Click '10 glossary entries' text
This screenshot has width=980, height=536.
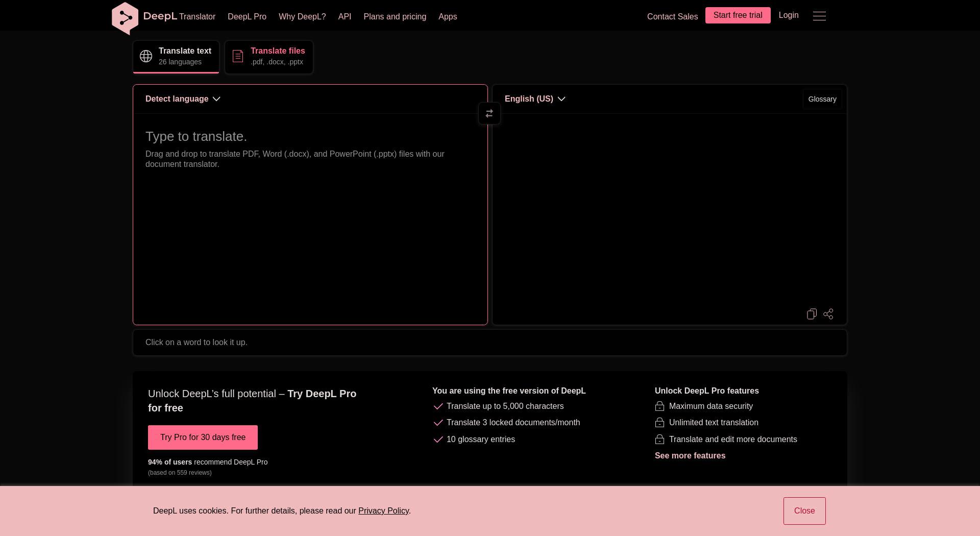coord(480,440)
